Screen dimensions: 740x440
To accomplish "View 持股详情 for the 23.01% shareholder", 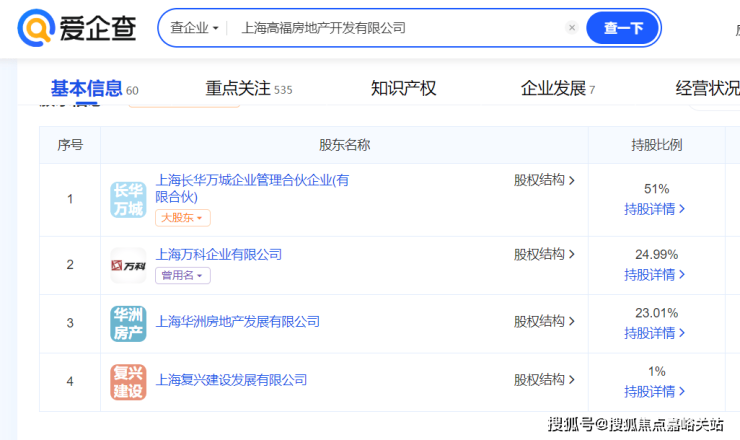I will [654, 333].
